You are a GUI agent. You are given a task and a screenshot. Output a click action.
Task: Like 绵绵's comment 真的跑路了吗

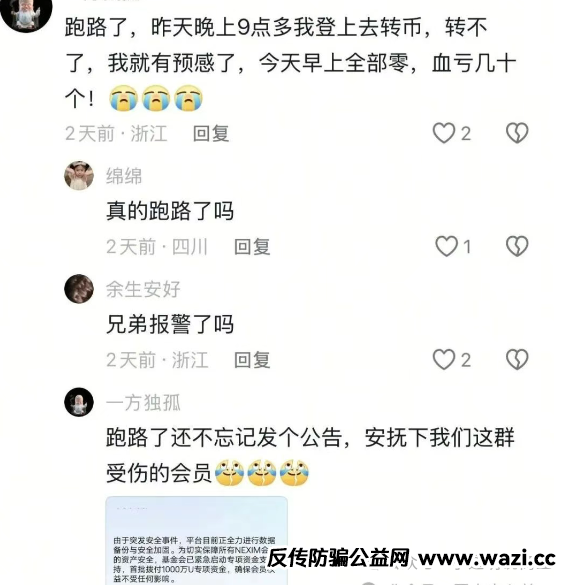click(447, 246)
